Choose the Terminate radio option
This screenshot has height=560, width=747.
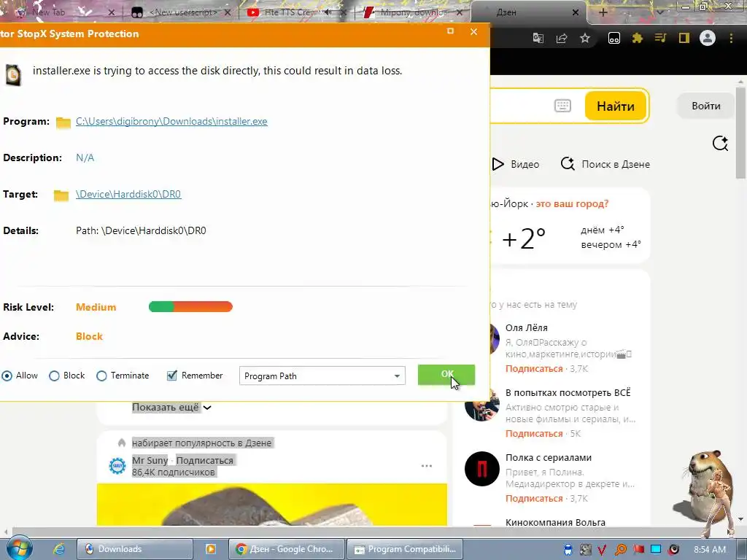pos(101,376)
